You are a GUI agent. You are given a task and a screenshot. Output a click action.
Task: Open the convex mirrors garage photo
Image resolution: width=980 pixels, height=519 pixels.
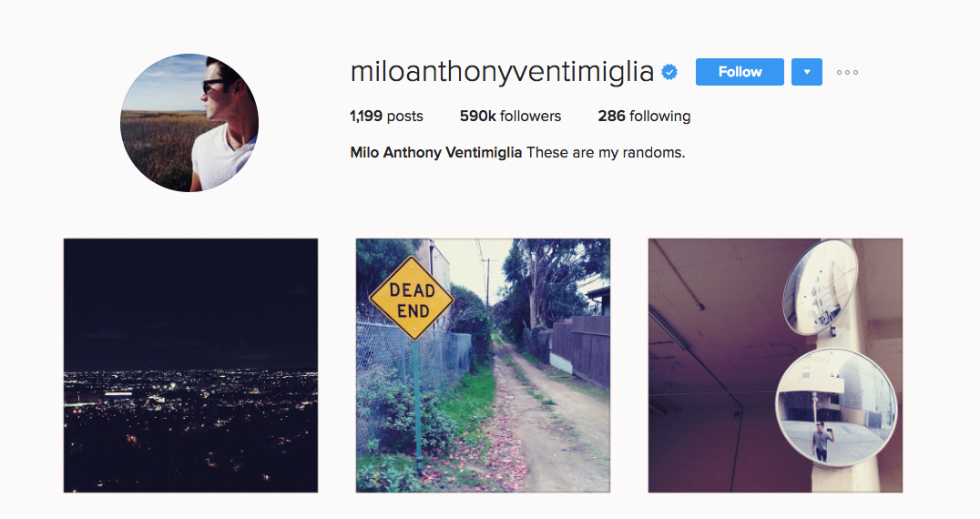(x=775, y=365)
